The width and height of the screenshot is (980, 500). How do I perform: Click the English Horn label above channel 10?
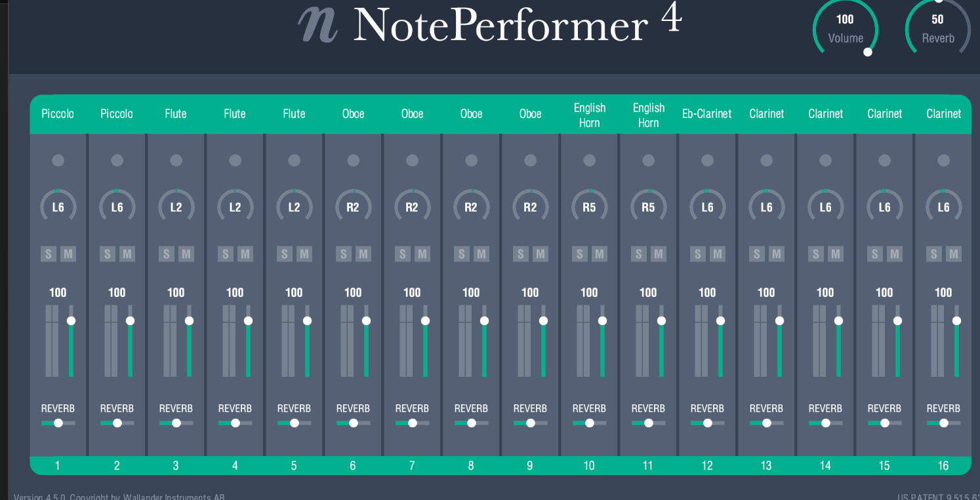coord(590,115)
